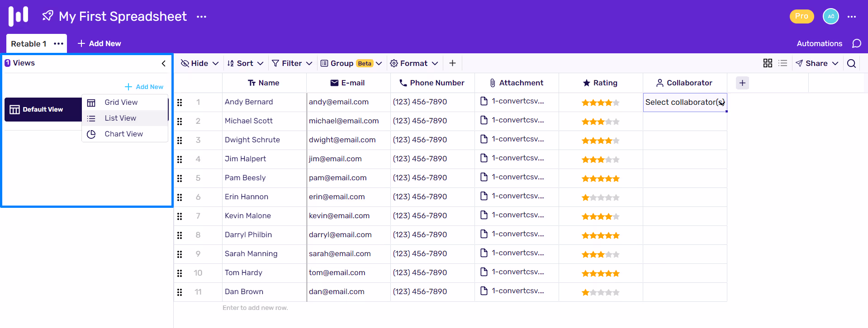This screenshot has width=868, height=328.
Task: Click Add New table button
Action: (x=99, y=43)
